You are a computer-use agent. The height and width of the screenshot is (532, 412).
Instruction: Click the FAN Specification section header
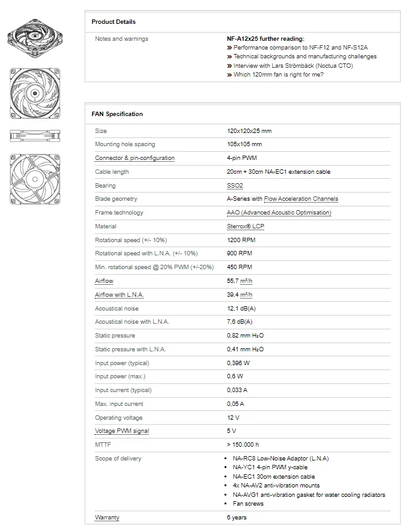(117, 114)
